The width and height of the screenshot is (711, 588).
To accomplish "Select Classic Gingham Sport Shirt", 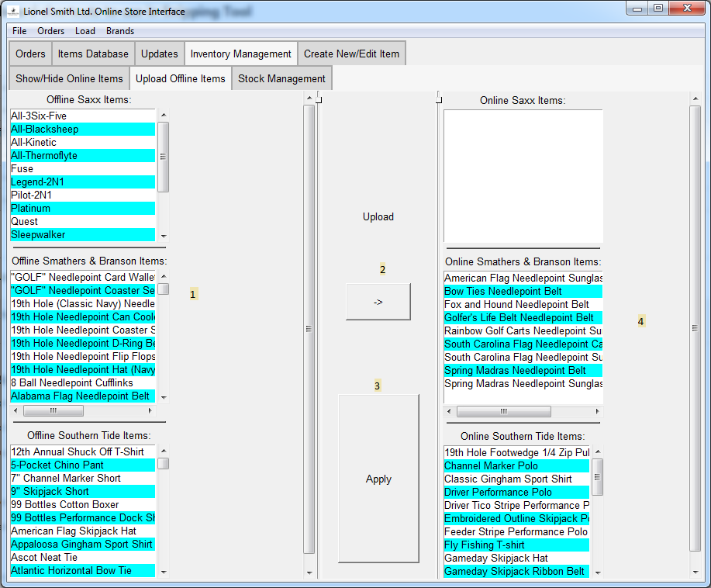I will 516,479.
